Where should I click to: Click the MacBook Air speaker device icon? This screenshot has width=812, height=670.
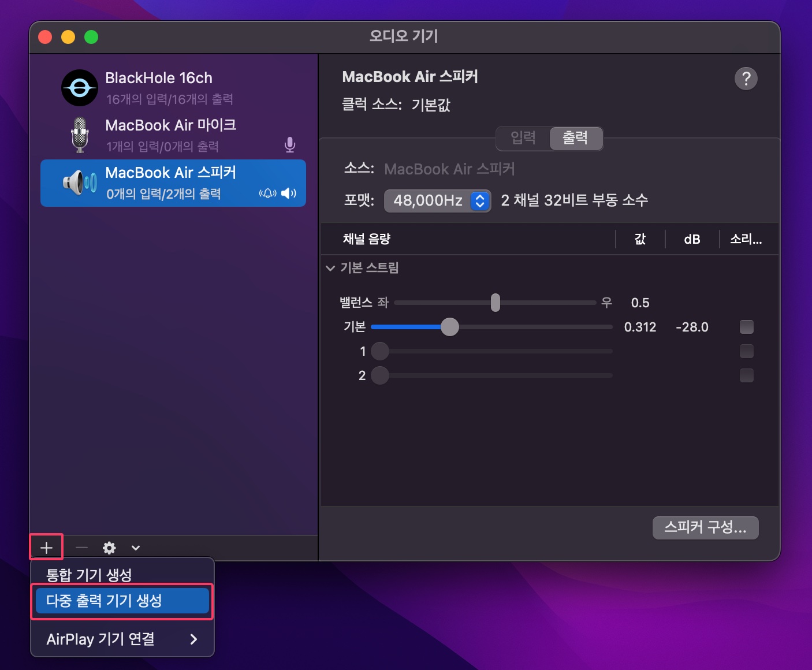(80, 183)
